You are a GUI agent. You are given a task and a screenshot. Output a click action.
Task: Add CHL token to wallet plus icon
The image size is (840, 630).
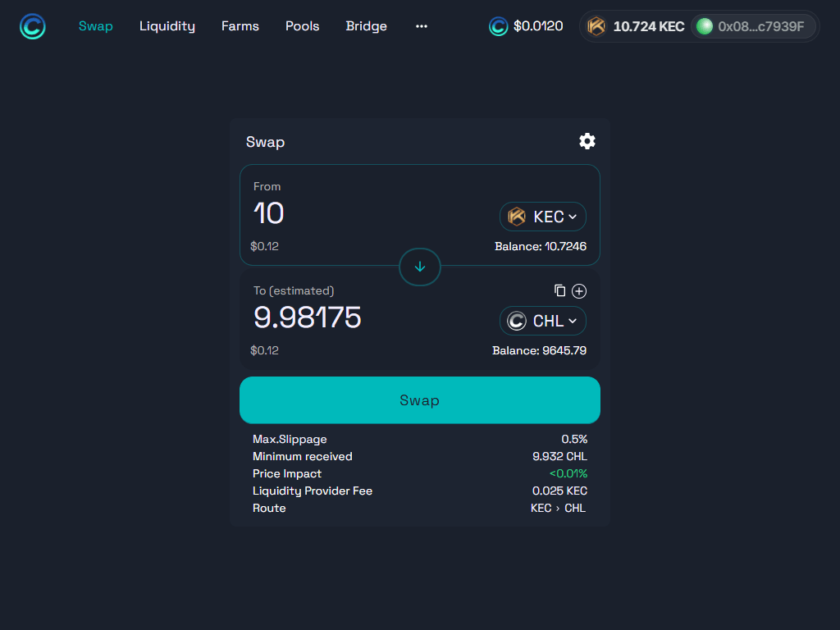(x=579, y=291)
